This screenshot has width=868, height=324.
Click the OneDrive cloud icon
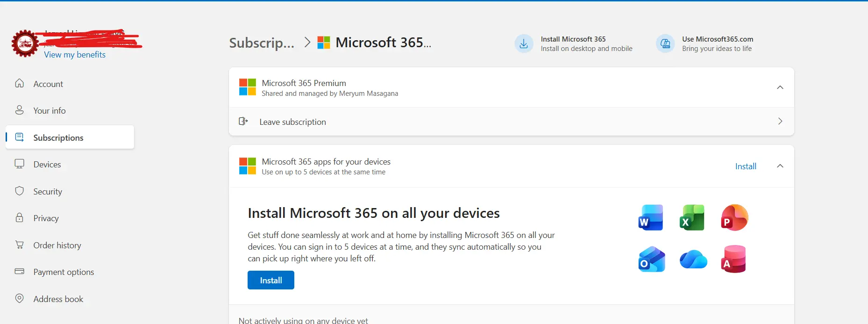point(693,259)
